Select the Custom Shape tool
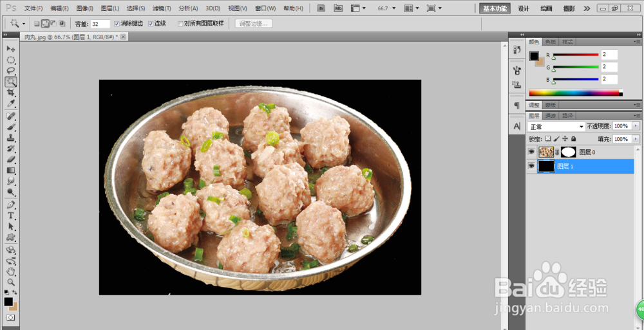The width and height of the screenshot is (644, 330). tap(11, 237)
